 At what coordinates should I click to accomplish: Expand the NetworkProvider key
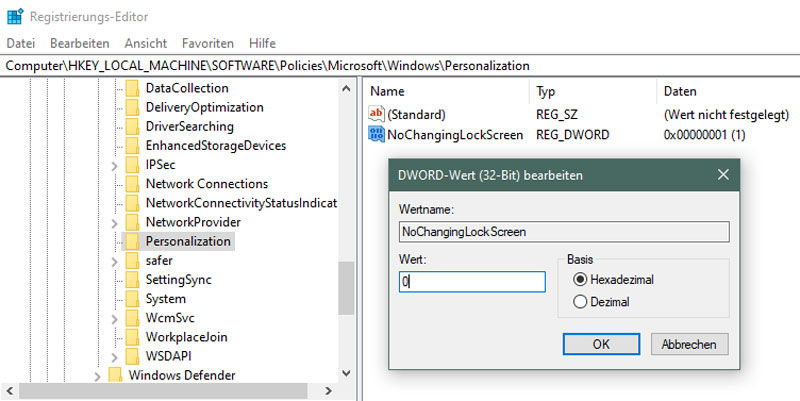[115, 223]
